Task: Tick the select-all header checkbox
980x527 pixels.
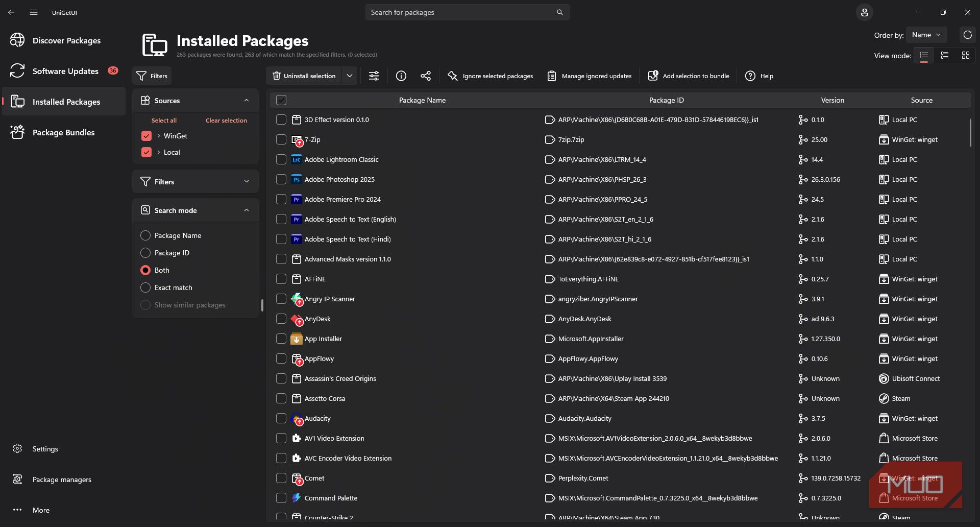Action: pos(281,100)
